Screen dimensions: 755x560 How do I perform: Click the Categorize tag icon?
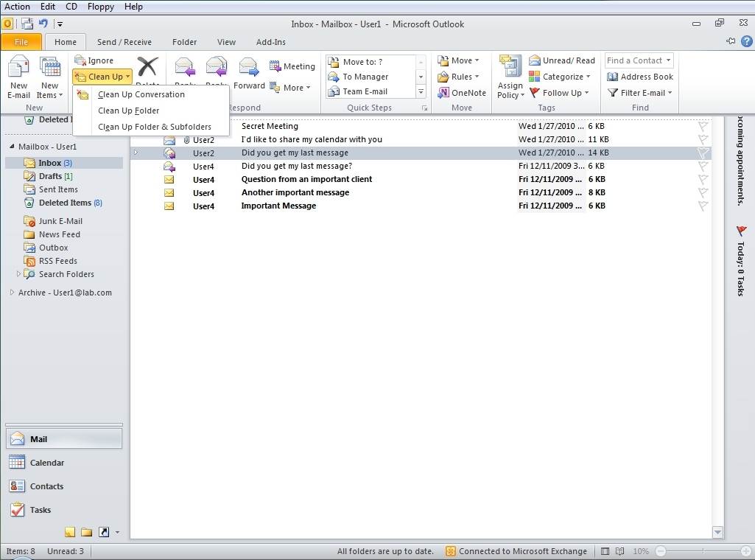[x=560, y=77]
